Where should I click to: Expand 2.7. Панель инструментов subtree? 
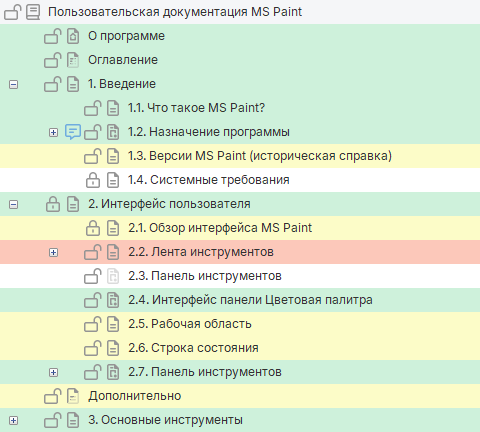pyautogui.click(x=53, y=372)
